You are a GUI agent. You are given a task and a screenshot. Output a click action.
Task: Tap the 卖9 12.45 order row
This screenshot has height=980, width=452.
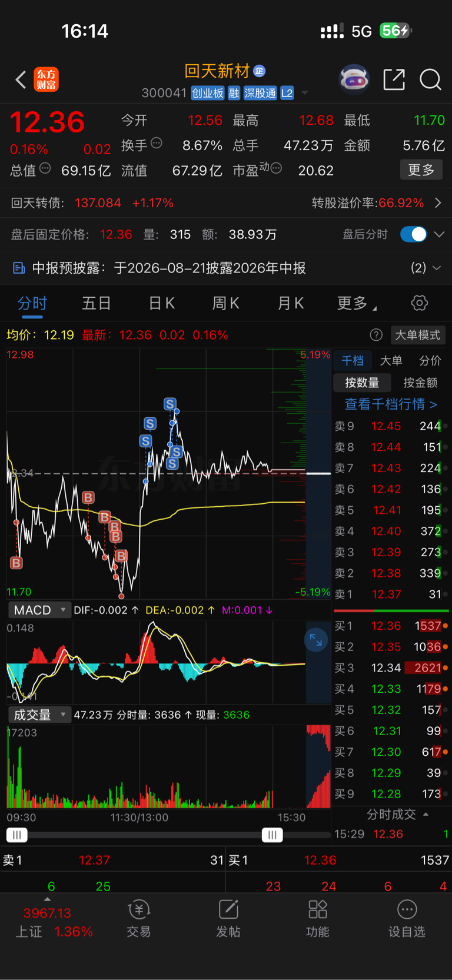tap(391, 426)
